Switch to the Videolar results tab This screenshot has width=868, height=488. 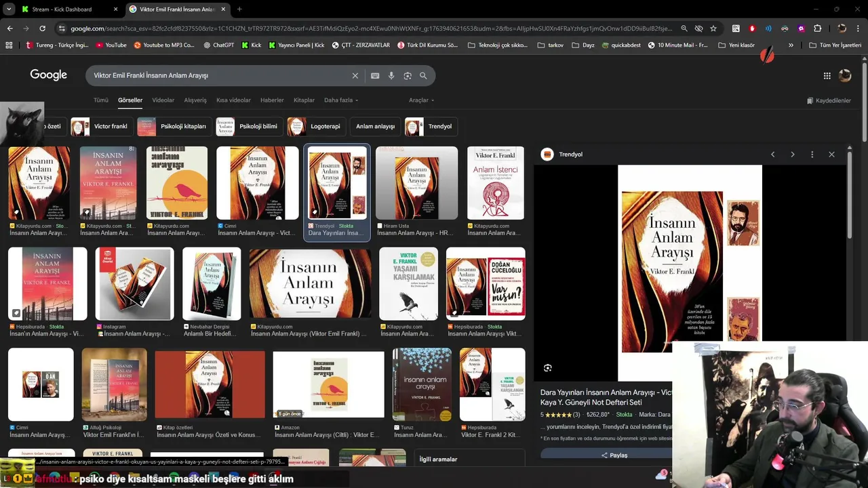[x=163, y=100]
